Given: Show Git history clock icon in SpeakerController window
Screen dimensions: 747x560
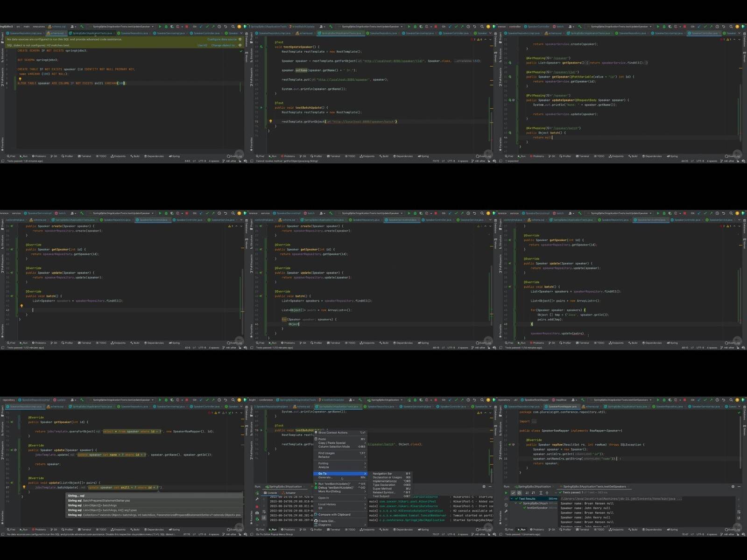Looking at the screenshot, I should pyautogui.click(x=717, y=27).
